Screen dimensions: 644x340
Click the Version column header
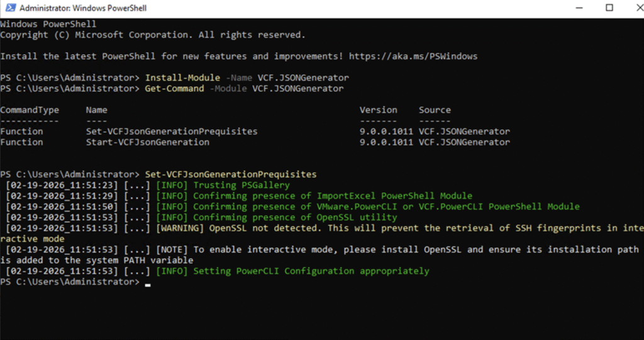tap(378, 110)
